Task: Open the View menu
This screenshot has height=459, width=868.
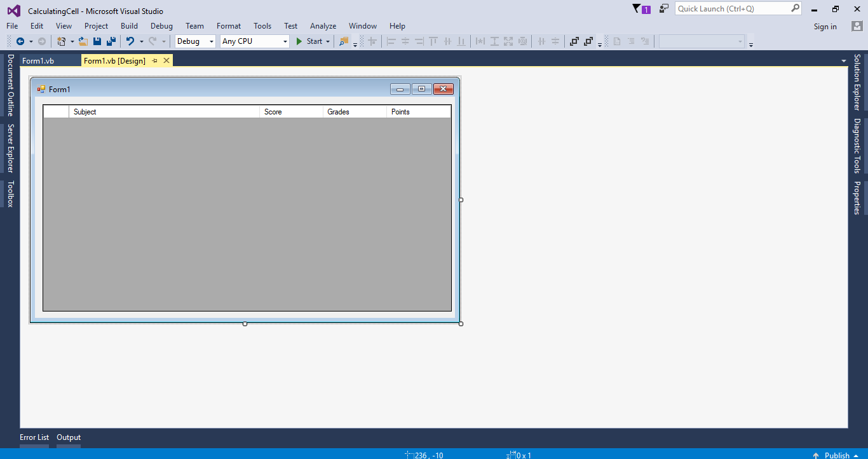Action: point(64,26)
